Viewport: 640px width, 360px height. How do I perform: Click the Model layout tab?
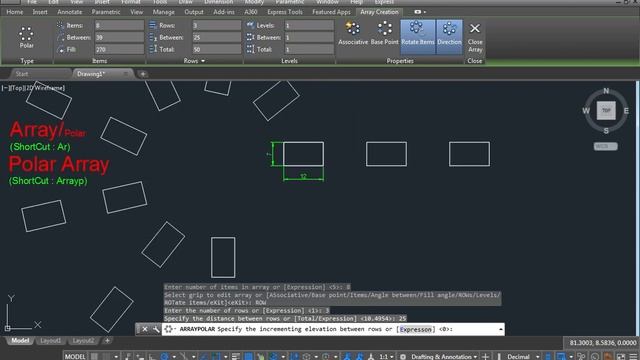20,340
